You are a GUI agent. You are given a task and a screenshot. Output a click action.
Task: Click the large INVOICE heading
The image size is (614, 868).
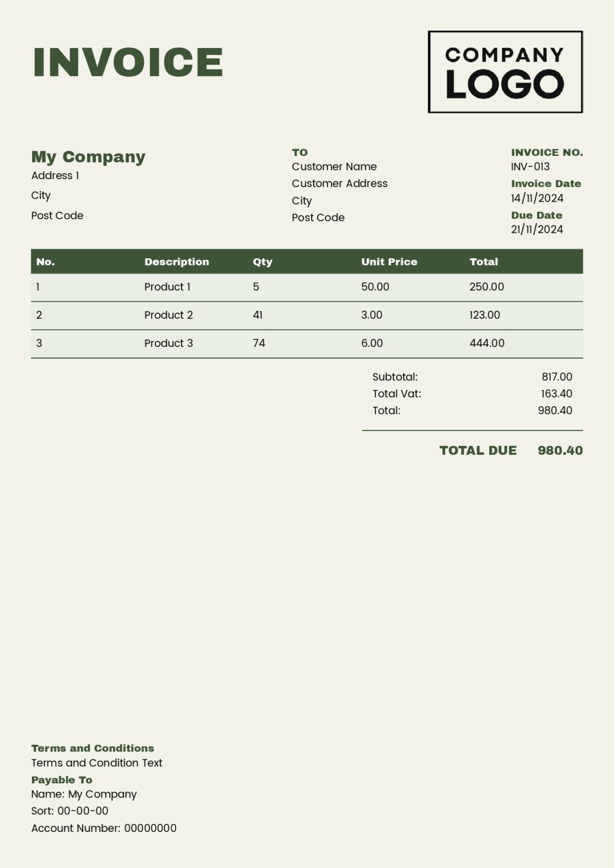(128, 62)
